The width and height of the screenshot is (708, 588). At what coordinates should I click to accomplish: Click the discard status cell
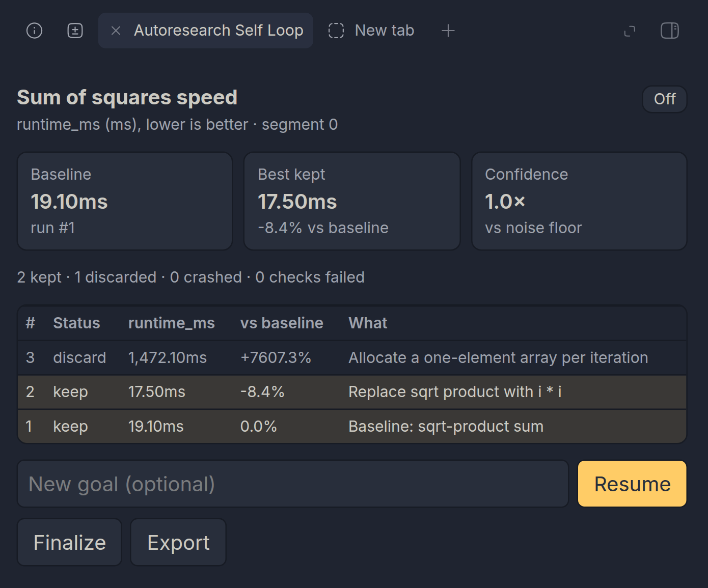pyautogui.click(x=79, y=357)
